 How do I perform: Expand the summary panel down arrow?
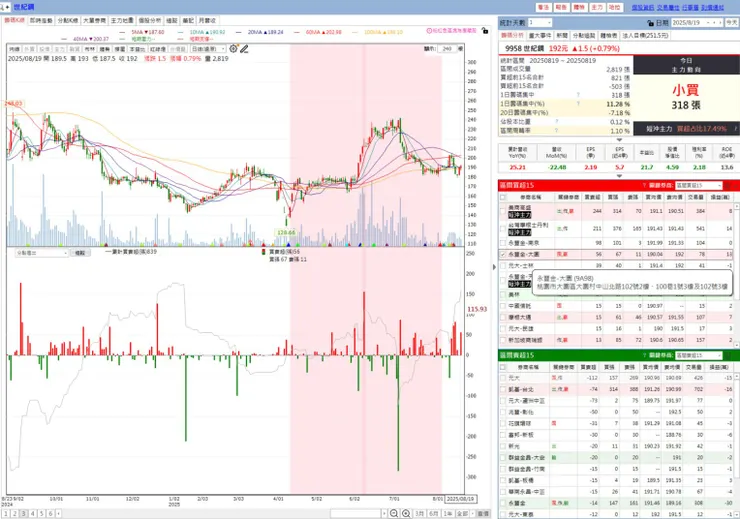[x=619, y=140]
